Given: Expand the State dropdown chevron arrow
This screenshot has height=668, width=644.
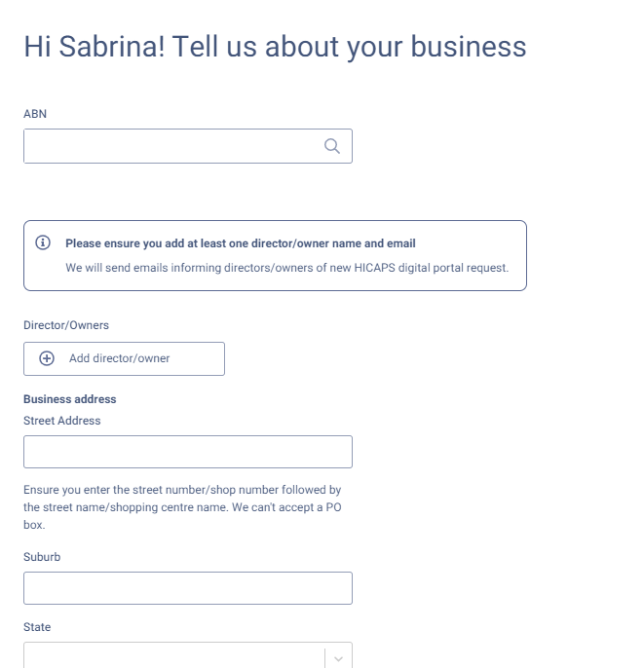Looking at the screenshot, I should [x=338, y=658].
